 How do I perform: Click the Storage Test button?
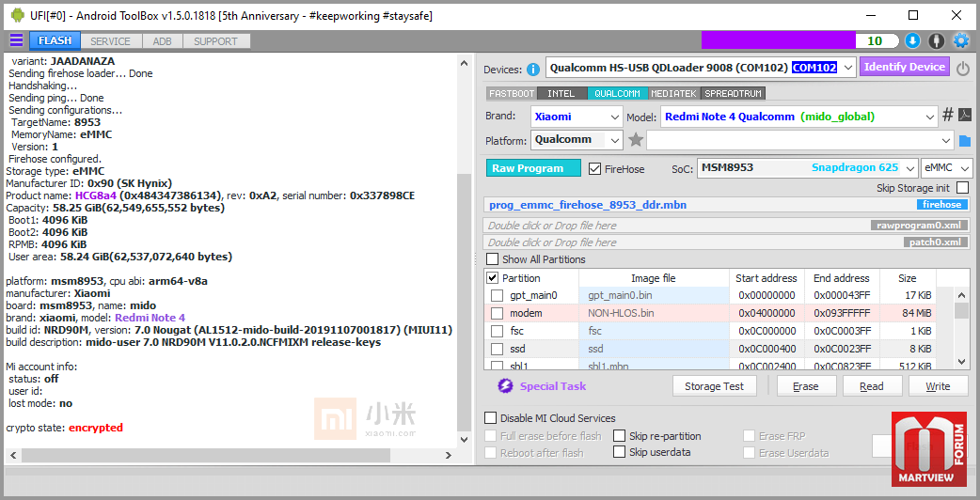tap(715, 386)
